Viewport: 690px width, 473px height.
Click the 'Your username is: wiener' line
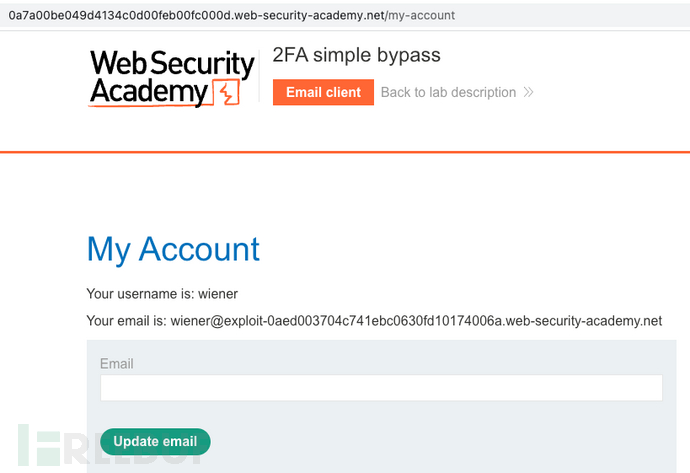[x=162, y=294]
